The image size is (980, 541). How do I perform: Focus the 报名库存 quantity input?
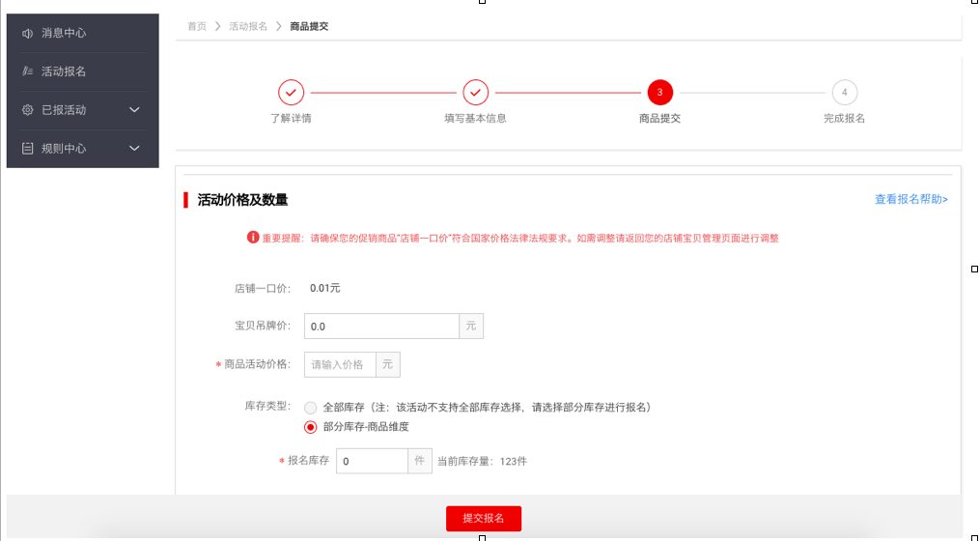pos(372,462)
